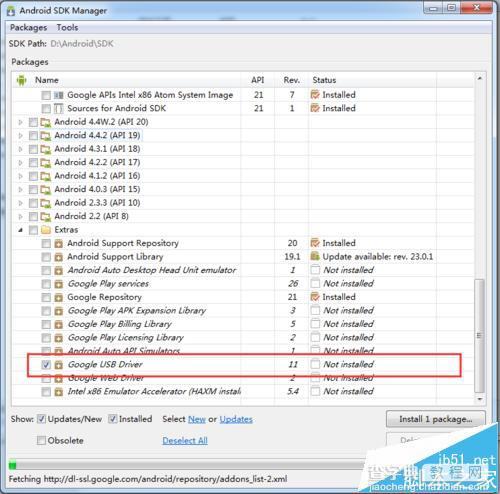The height and width of the screenshot is (494, 500).
Task: Expand the Android 4.3.1 (API 18) node
Action: point(20,149)
